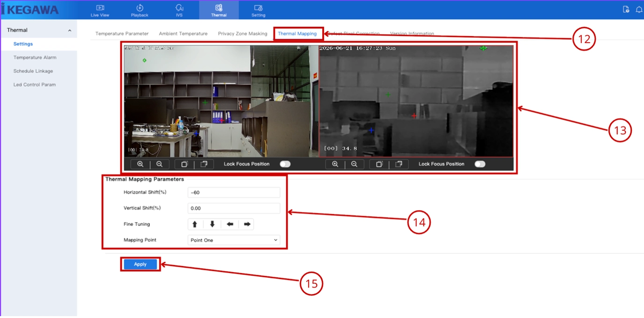Select Settings in the sidebar
The width and height of the screenshot is (644, 318).
pyautogui.click(x=23, y=44)
